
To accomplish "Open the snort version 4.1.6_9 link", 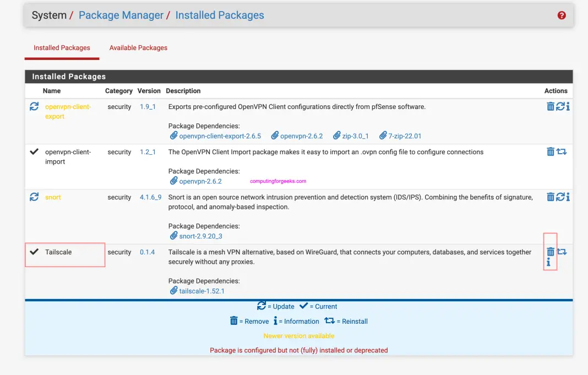I will pyautogui.click(x=151, y=197).
